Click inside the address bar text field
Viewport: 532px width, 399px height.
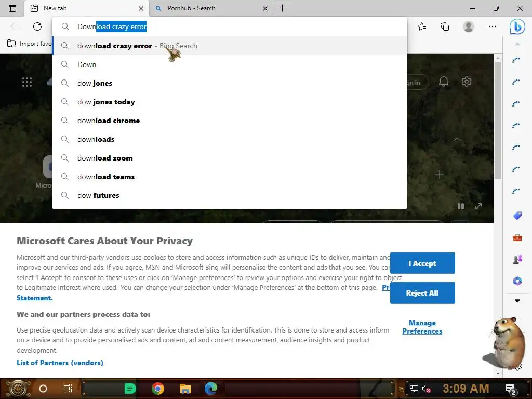229,26
